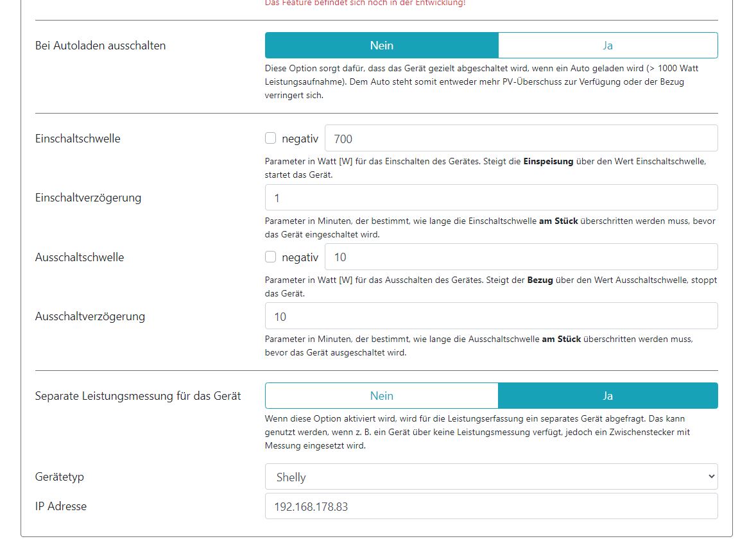Enable the negativ checkbox for Ausschaltschwelle

pos(271,257)
